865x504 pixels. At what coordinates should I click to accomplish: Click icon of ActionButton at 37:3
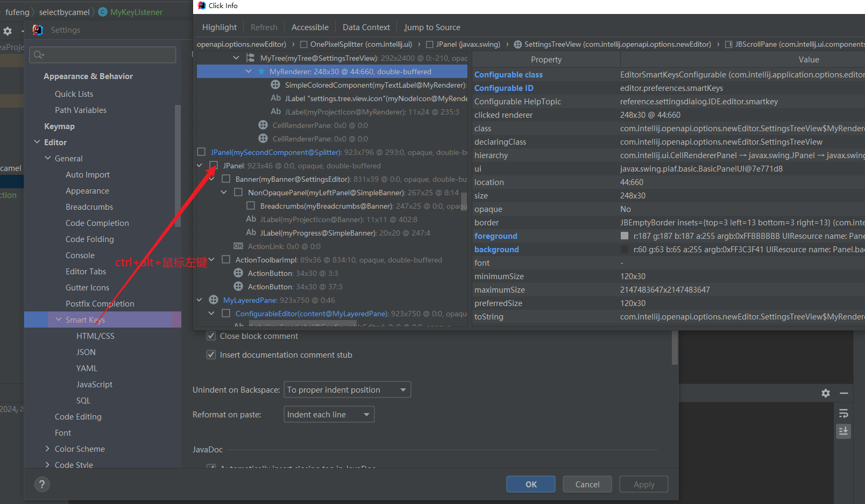point(238,287)
